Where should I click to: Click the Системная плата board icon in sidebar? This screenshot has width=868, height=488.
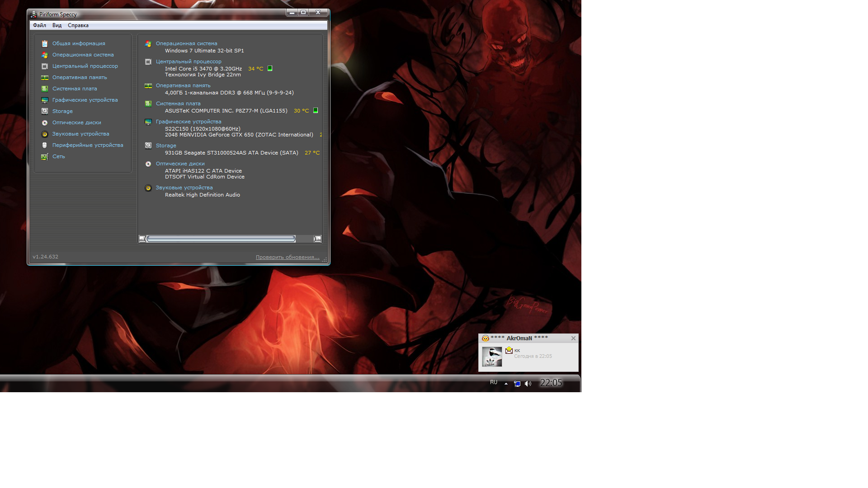45,89
